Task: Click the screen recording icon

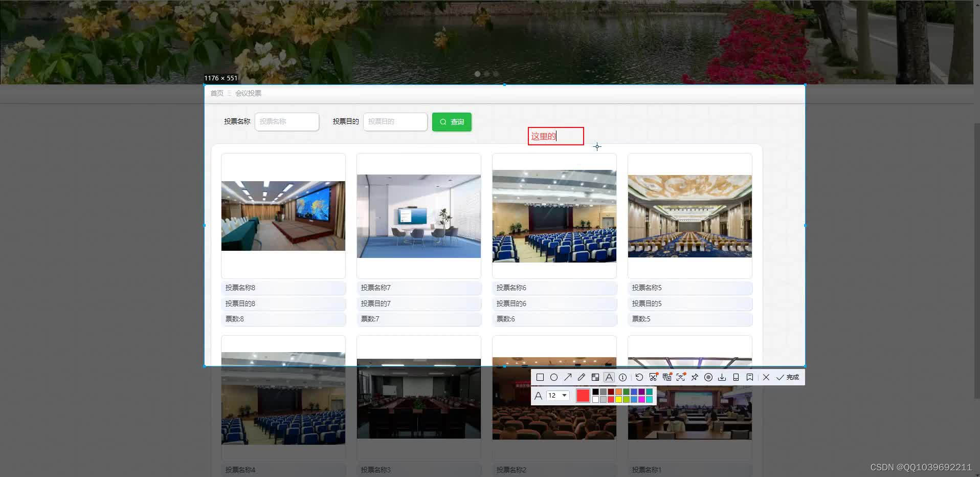Action: coord(708,377)
